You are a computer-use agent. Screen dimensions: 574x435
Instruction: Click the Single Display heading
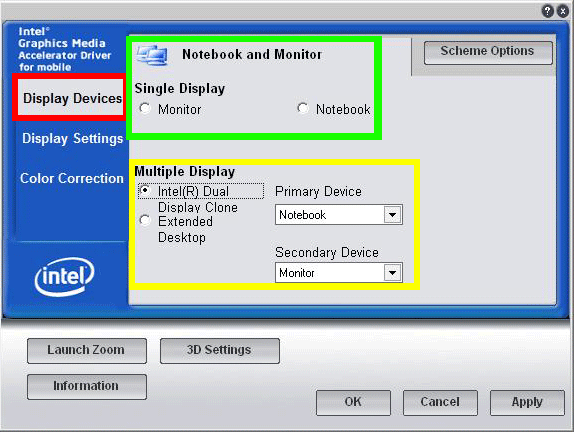[x=180, y=89]
